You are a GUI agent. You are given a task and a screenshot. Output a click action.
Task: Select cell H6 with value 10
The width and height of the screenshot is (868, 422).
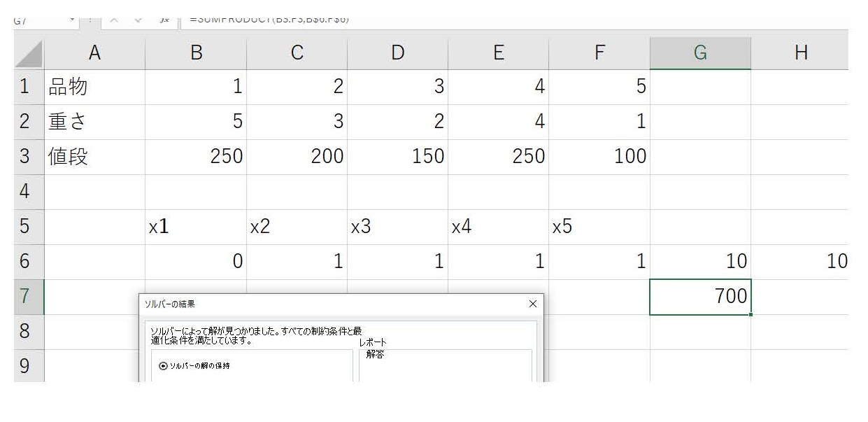coord(799,262)
